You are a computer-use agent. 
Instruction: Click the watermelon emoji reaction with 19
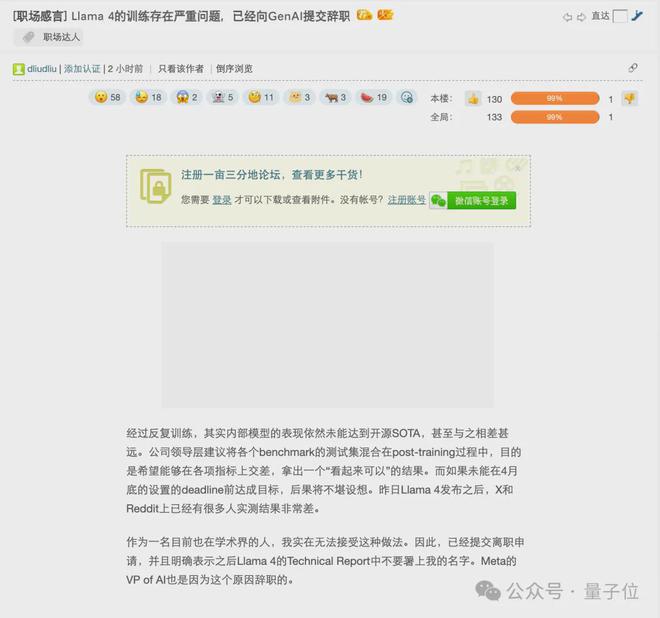(x=373, y=97)
